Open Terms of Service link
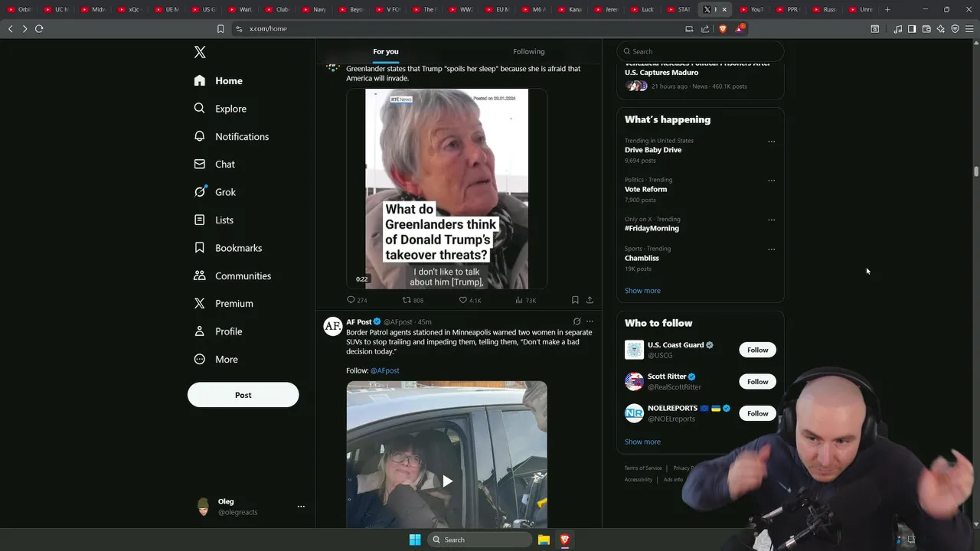 tap(643, 468)
